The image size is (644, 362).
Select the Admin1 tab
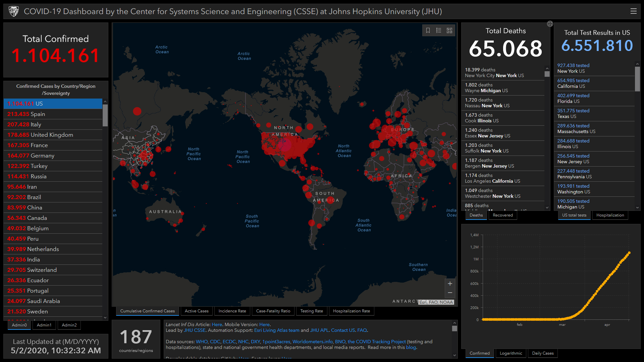click(44, 325)
